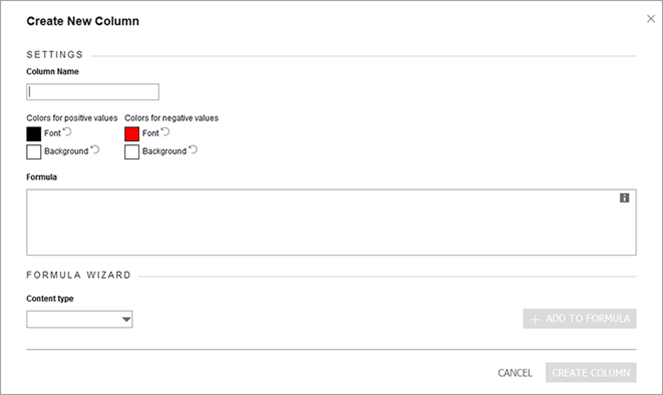This screenshot has height=395, width=663.
Task: Reset the positive values Font color
Action: (x=67, y=132)
